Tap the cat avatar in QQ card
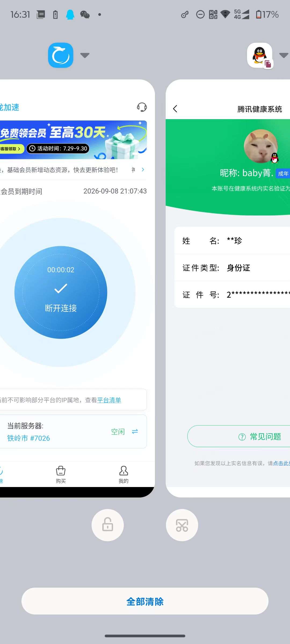290x644 pixels. (x=260, y=146)
